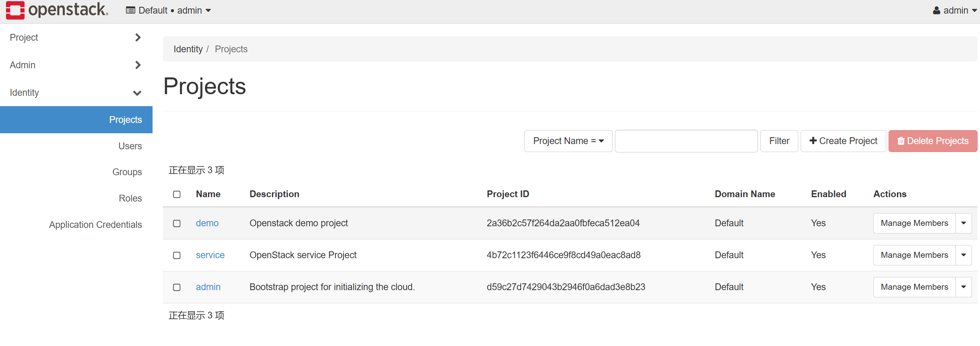This screenshot has width=980, height=346.
Task: Expand the Admin sidebar section
Action: [x=76, y=65]
